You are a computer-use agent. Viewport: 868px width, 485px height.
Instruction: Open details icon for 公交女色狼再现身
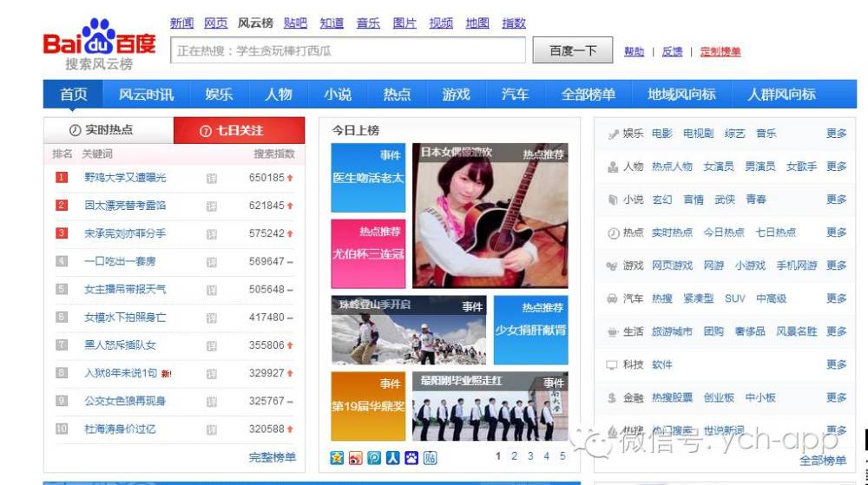click(x=212, y=402)
